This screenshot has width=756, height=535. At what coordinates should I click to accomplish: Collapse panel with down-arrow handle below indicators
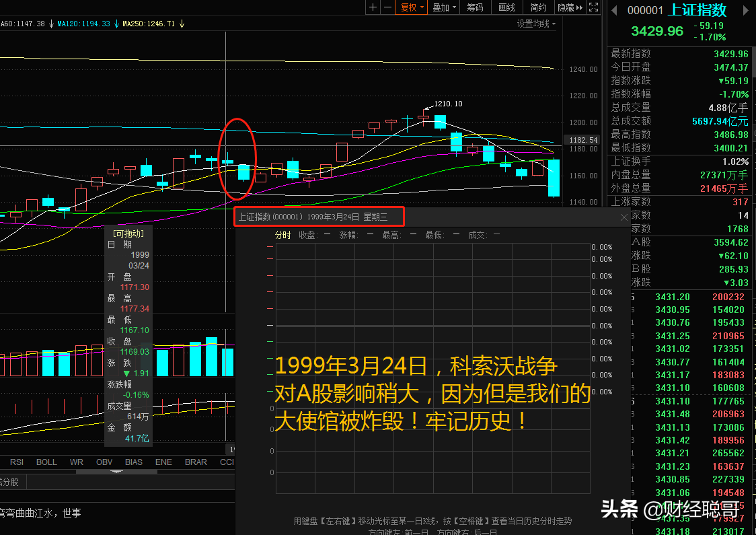click(116, 472)
